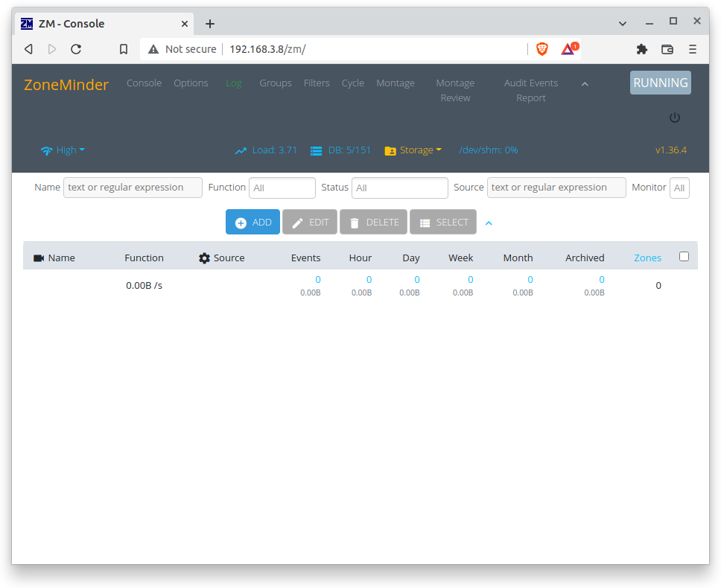Click the ZoneMinder power logout icon
This screenshot has height=588, width=721.
[x=675, y=118]
